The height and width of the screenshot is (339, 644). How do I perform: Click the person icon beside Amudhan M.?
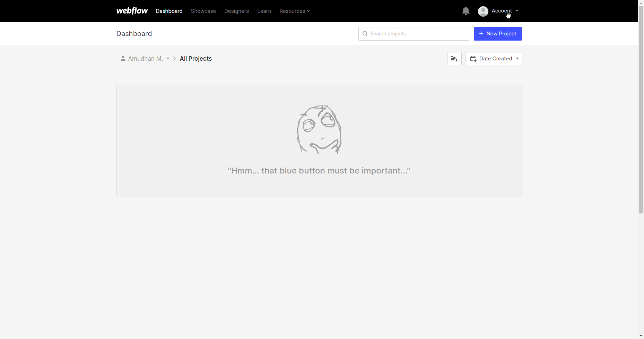coord(123,58)
